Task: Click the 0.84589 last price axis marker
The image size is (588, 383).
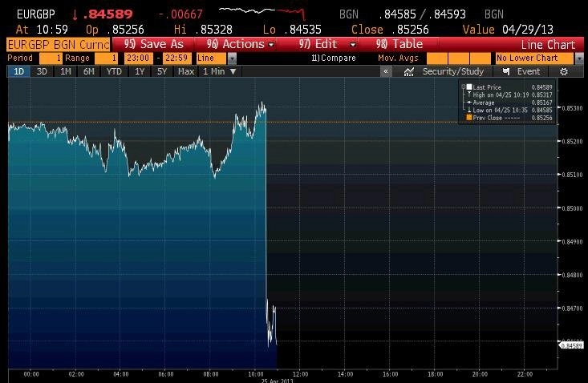Action: tap(571, 345)
